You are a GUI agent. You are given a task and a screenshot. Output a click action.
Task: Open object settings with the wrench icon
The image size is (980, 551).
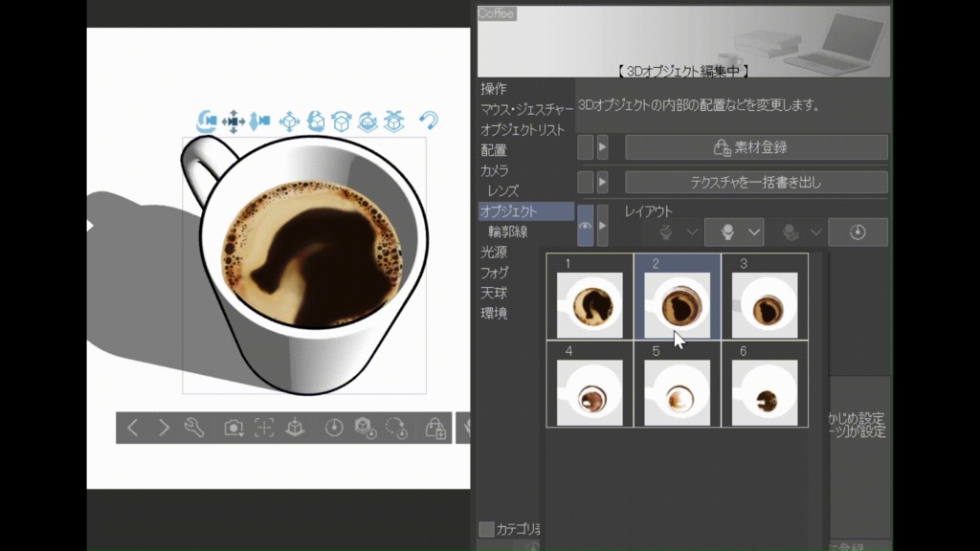click(194, 428)
